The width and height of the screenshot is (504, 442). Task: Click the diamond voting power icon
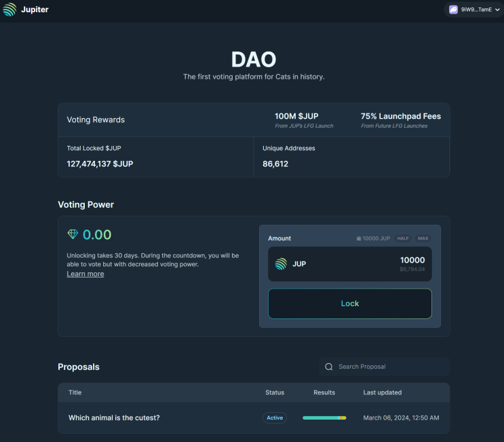point(73,234)
